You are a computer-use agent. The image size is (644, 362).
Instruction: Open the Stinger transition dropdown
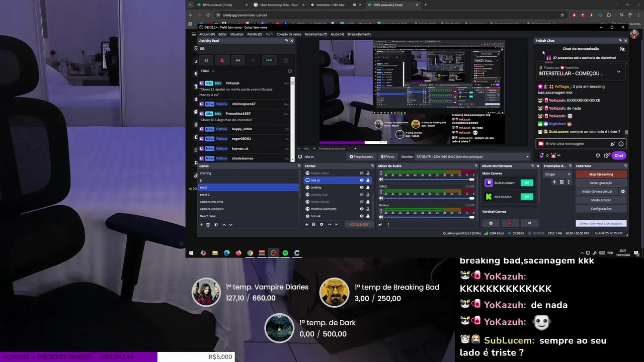[x=557, y=174]
